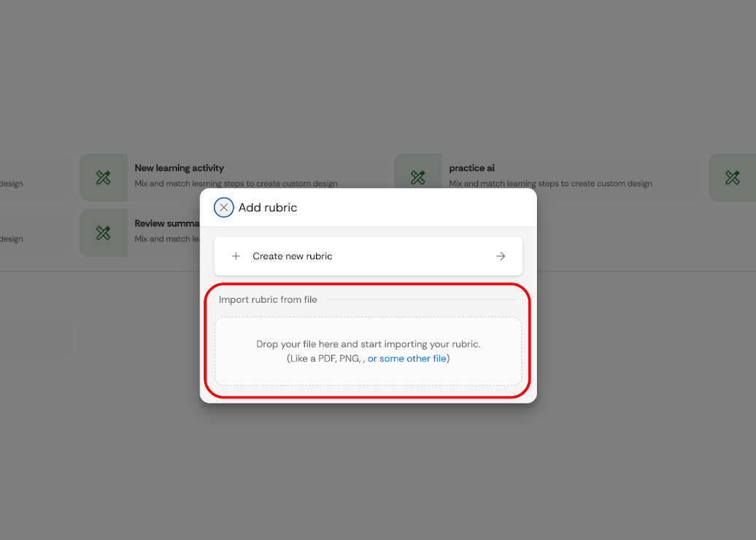Open the New learning activity title
Screen dimensions: 756x540
[179, 168]
